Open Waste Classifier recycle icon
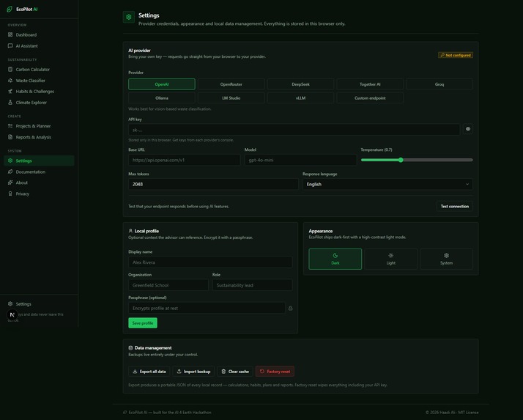Screen dimensions: 523x420 [10, 81]
